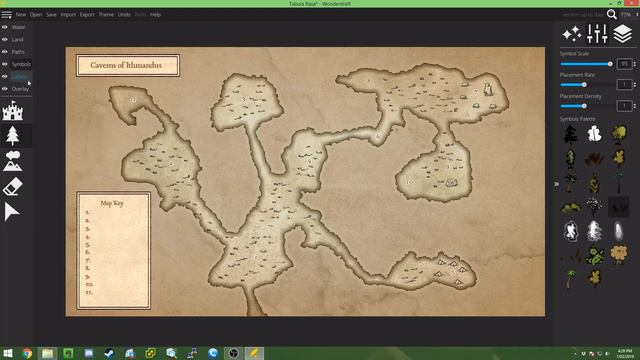Click the Save menu item

[x=51, y=15]
